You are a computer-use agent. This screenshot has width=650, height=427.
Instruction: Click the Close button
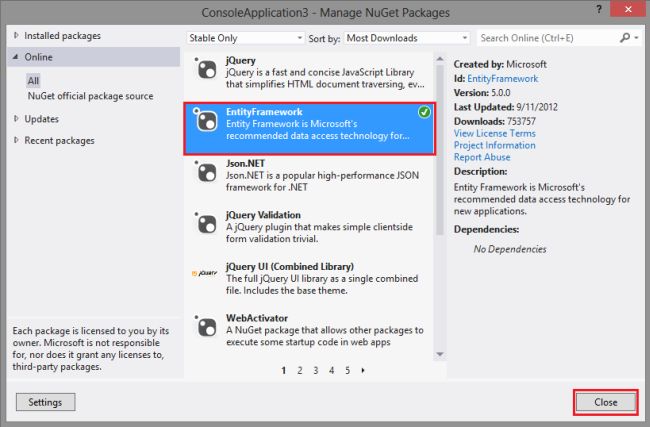[606, 402]
